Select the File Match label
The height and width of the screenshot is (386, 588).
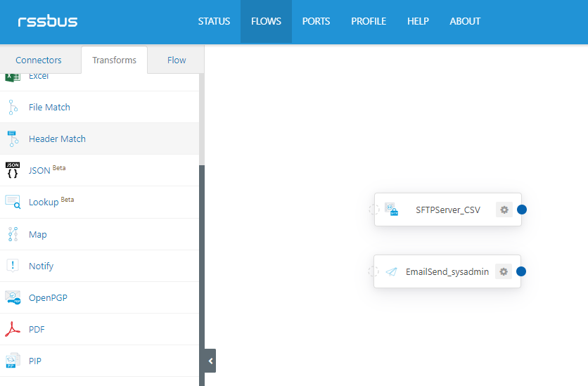pyautogui.click(x=49, y=107)
